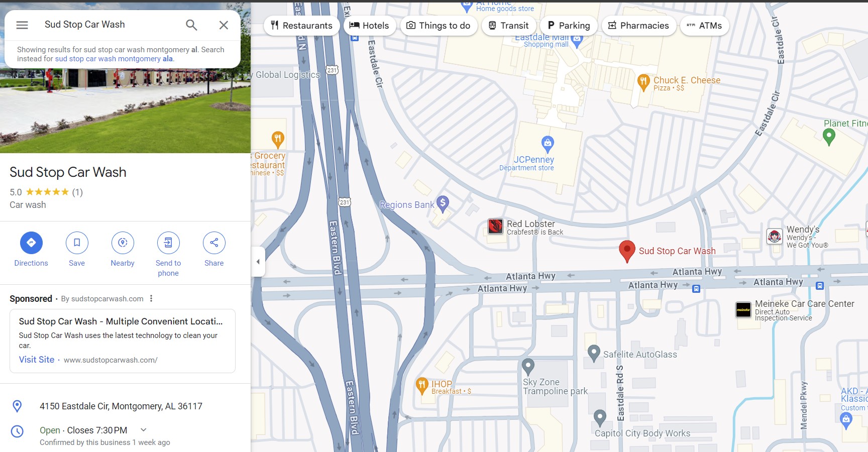Viewport: 868px width, 452px height.
Task: Select the Restaurants filter chip
Action: 301,26
